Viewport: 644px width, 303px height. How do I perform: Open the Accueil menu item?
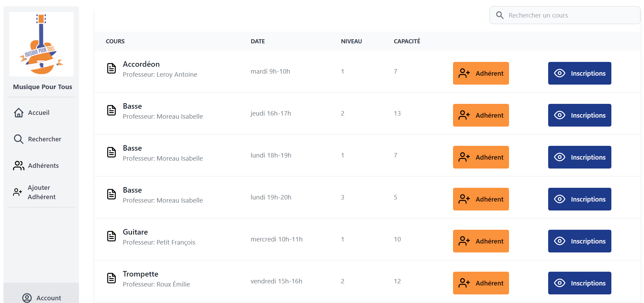[38, 113]
